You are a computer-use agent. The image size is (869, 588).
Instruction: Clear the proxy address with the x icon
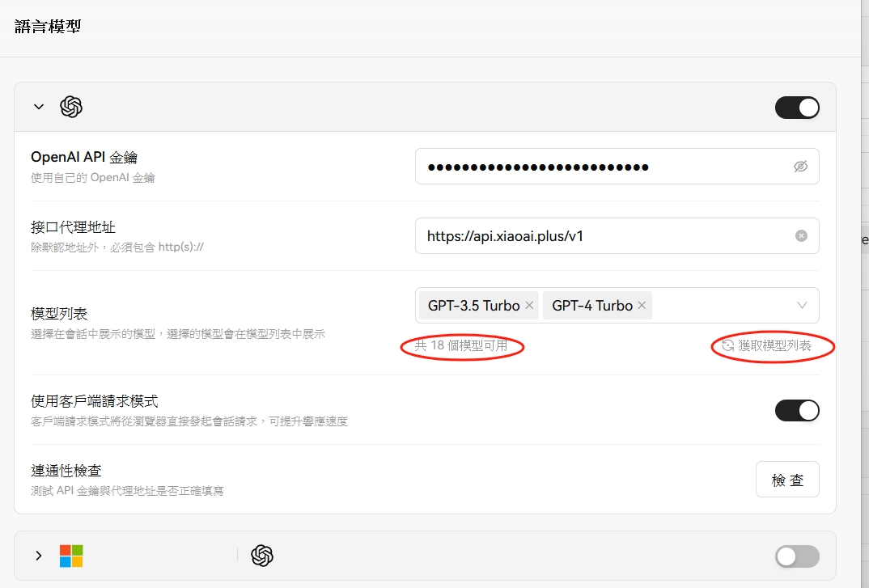tap(801, 236)
